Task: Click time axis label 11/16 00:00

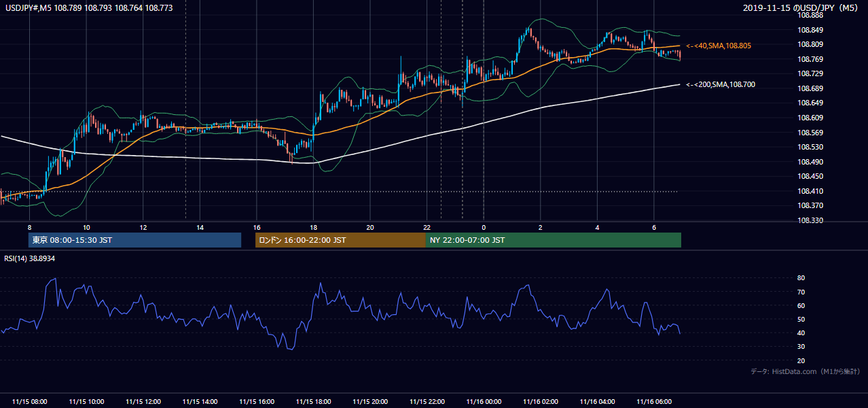Action: 484,402
